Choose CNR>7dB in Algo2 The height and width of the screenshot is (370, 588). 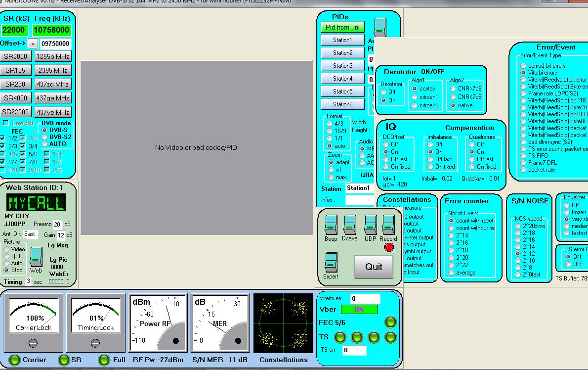click(453, 89)
